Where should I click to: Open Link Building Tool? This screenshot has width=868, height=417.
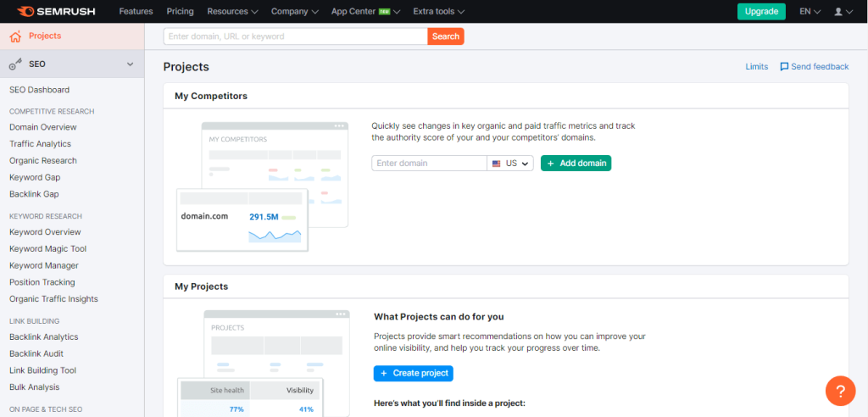[x=42, y=370]
